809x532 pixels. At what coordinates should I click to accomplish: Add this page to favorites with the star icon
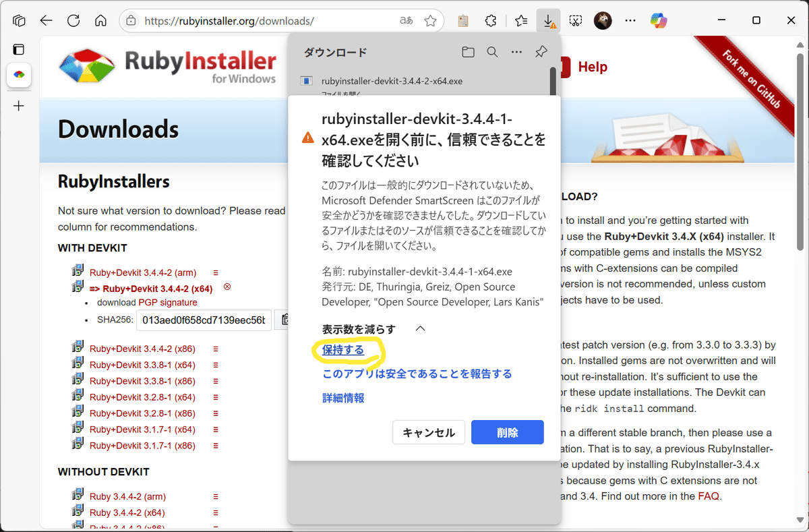click(430, 20)
